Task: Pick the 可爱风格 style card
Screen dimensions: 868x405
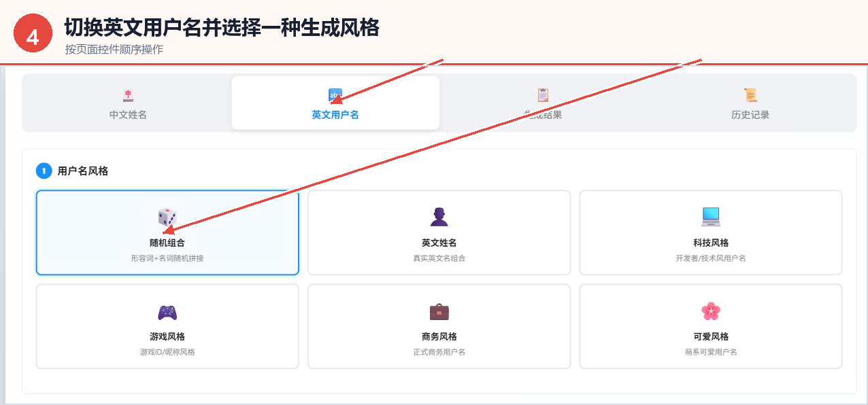Action: [711, 326]
